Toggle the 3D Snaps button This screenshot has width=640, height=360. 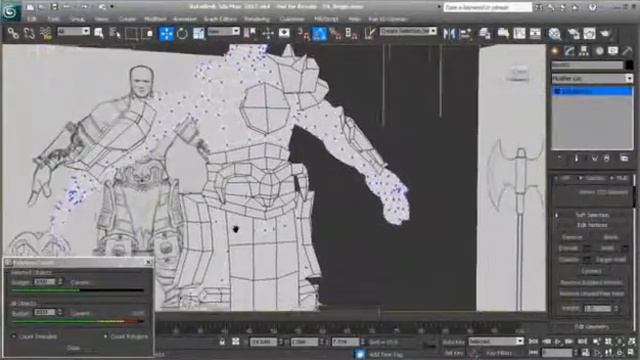coord(303,33)
